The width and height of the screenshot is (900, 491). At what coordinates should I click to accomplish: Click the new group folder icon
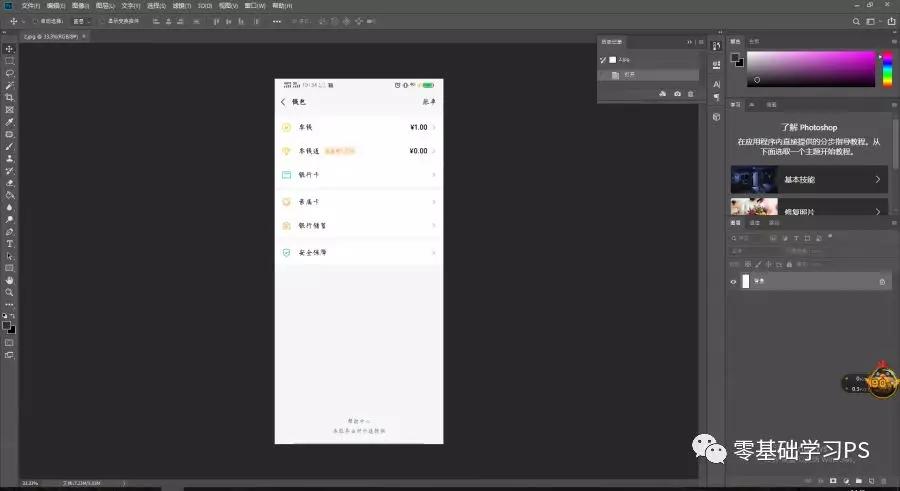pyautogui.click(x=859, y=481)
